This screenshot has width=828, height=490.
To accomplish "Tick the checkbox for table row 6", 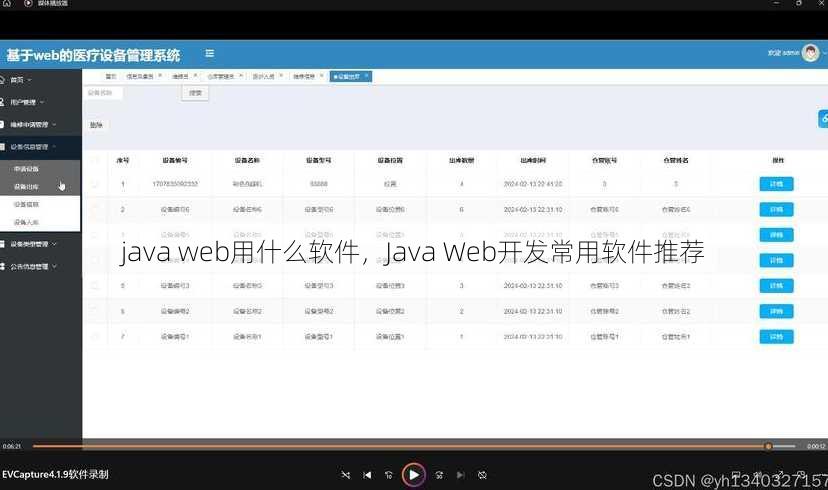I will coord(95,311).
